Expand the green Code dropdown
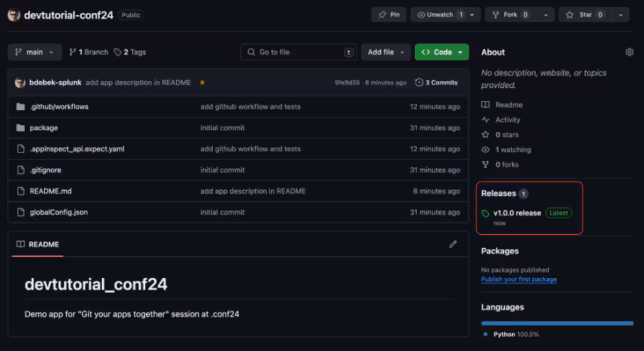Screen dimensions: 644x351 (x=441, y=52)
